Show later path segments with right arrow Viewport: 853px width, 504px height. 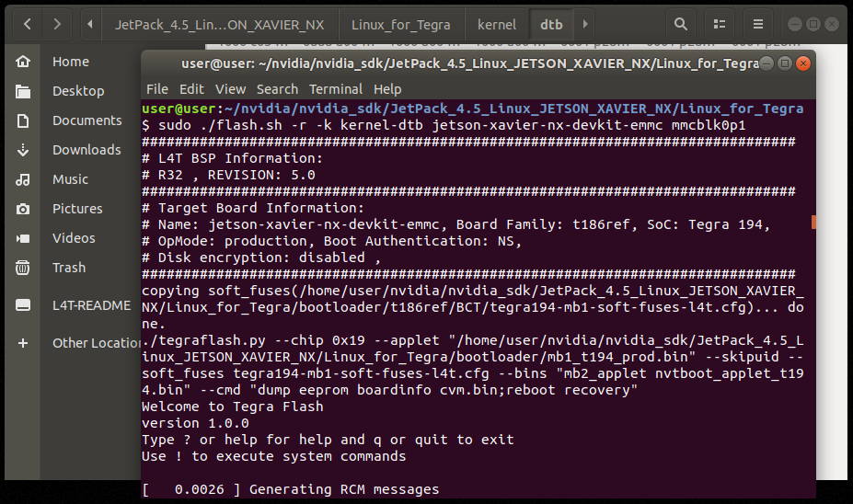point(585,25)
